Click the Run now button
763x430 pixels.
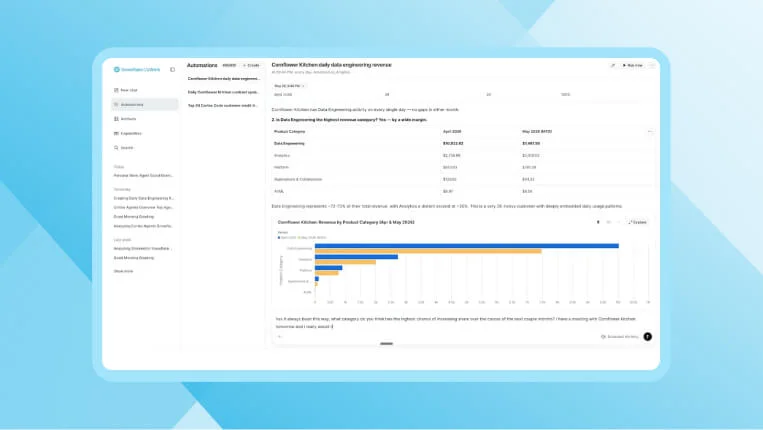pos(632,65)
